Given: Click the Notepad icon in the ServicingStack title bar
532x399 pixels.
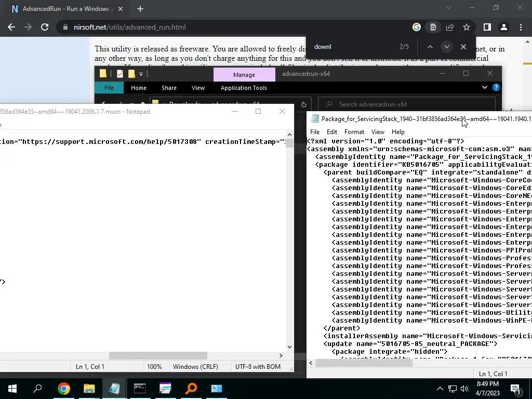Looking at the screenshot, I should tap(315, 119).
